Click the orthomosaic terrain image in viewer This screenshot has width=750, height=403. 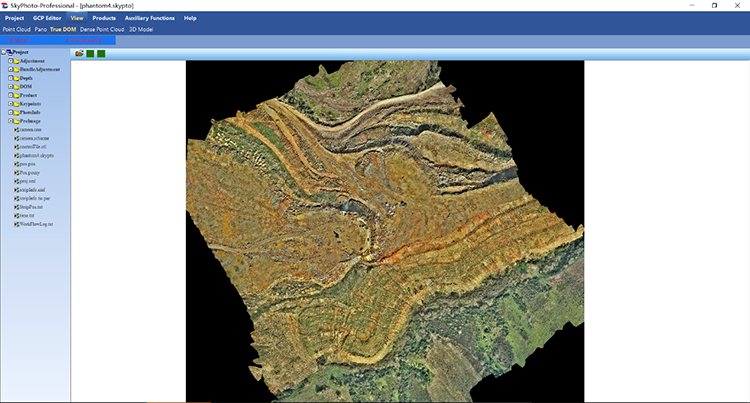coord(385,231)
